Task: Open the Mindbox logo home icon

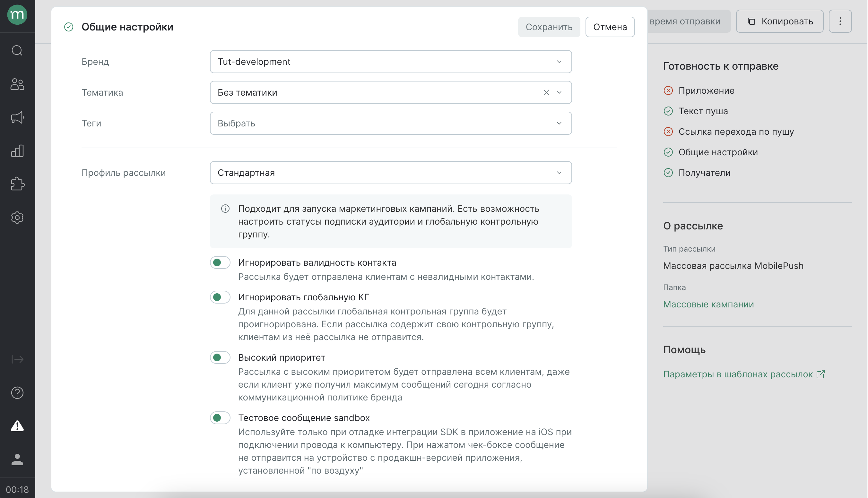Action: (17, 15)
